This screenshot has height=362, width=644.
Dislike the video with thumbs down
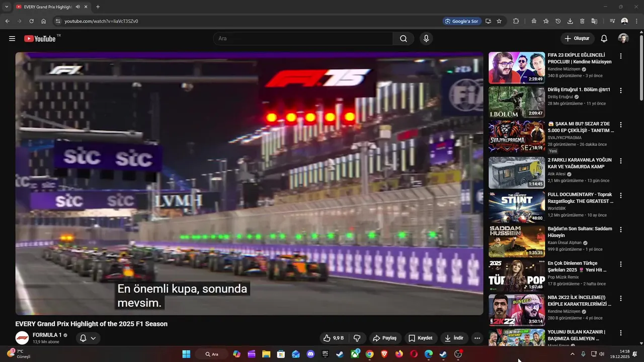(x=357, y=338)
